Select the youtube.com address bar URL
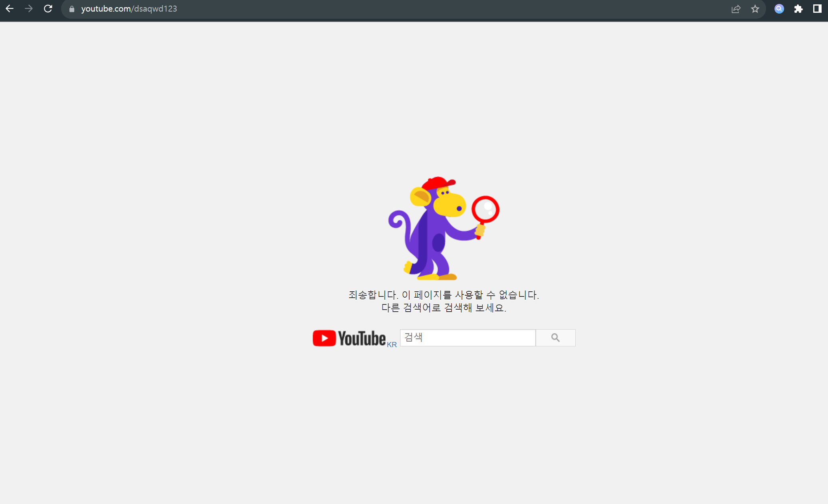The width and height of the screenshot is (828, 504). [106, 9]
